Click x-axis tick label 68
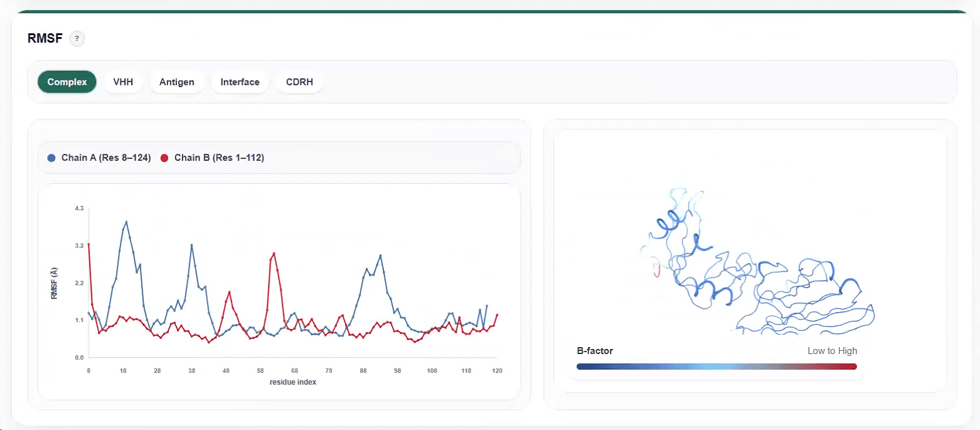980x430 pixels. click(294, 370)
